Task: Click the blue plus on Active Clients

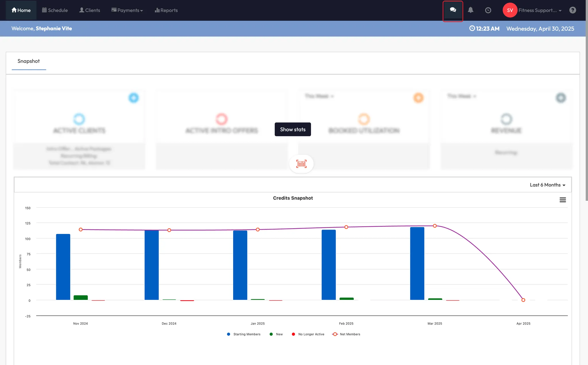Action: coord(134,98)
